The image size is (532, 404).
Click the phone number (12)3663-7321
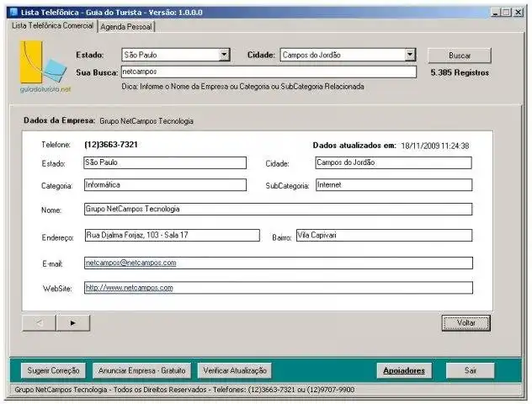[111, 145]
